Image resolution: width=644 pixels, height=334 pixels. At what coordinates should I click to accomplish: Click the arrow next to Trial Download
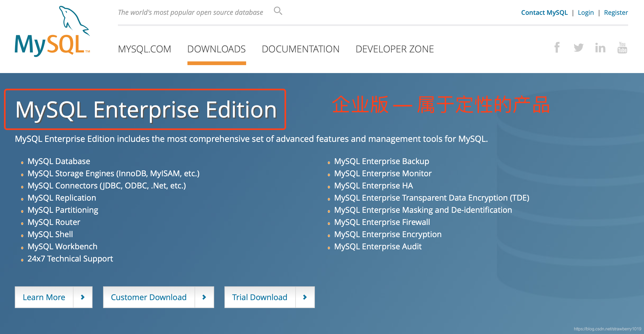[305, 297]
